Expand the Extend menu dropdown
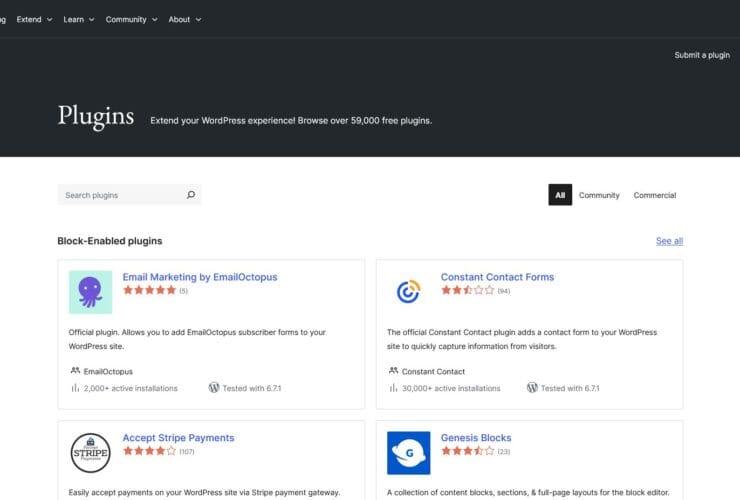The width and height of the screenshot is (740, 500). tap(34, 19)
